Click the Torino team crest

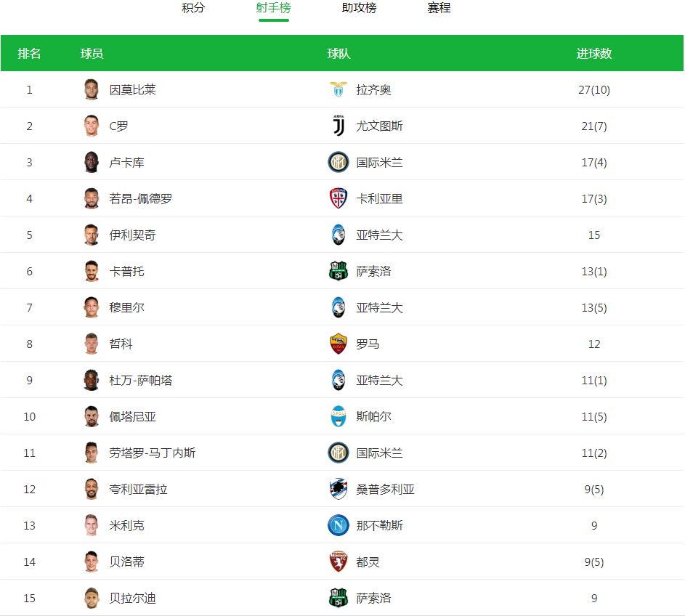tap(338, 562)
